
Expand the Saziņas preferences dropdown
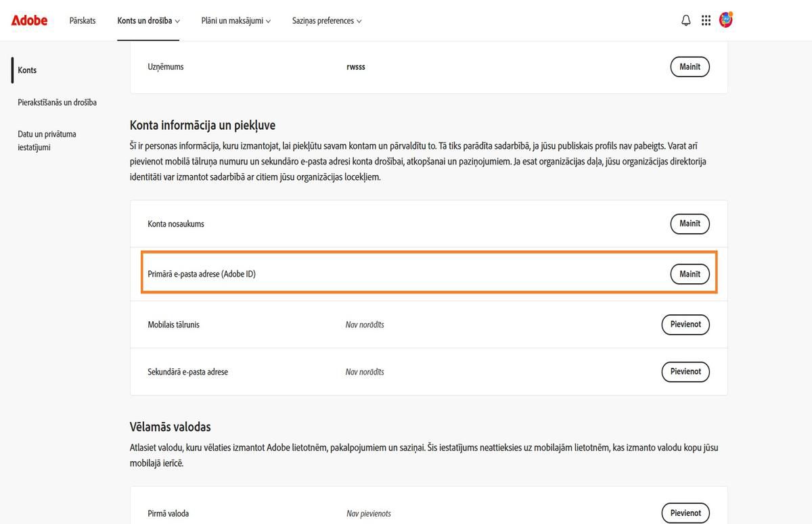point(326,20)
